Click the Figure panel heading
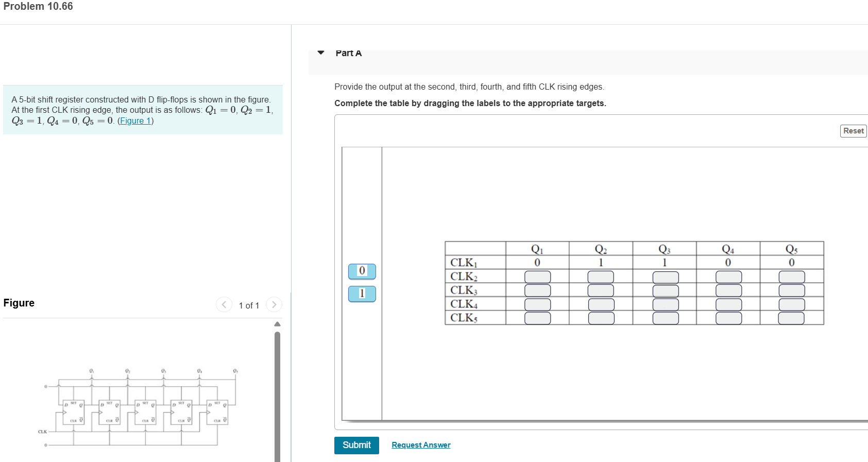 coord(19,303)
